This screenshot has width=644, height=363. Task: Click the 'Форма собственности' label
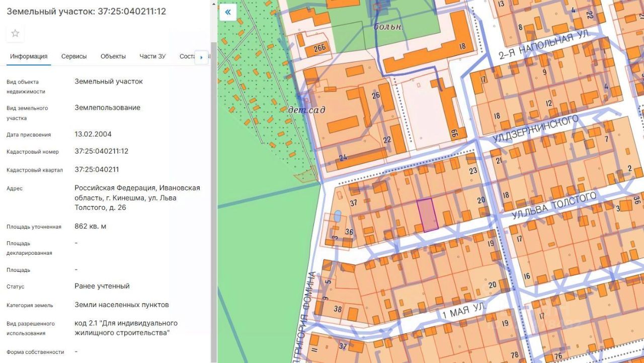(x=35, y=352)
